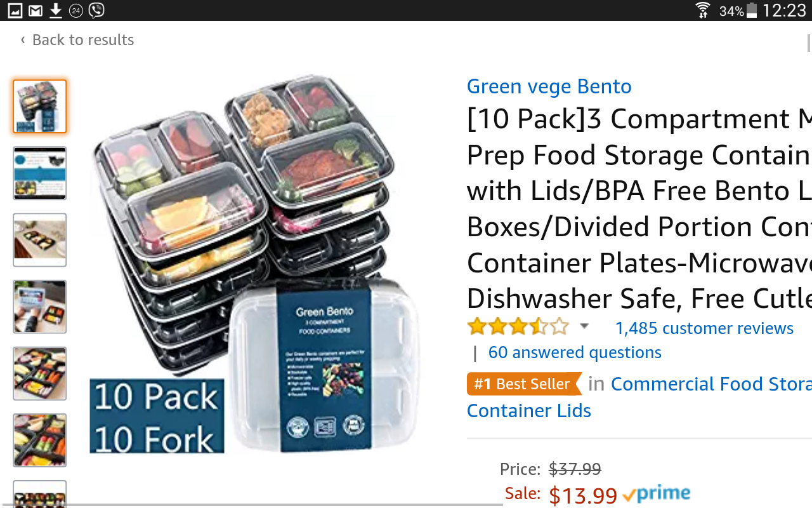Tap the Wi-Fi status icon
The width and height of the screenshot is (812, 508).
[x=703, y=10]
